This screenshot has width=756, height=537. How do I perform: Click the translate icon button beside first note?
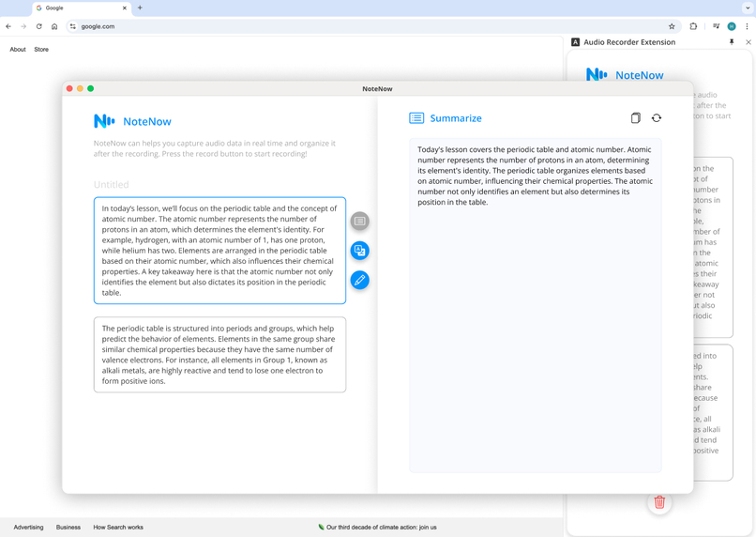pyautogui.click(x=359, y=251)
